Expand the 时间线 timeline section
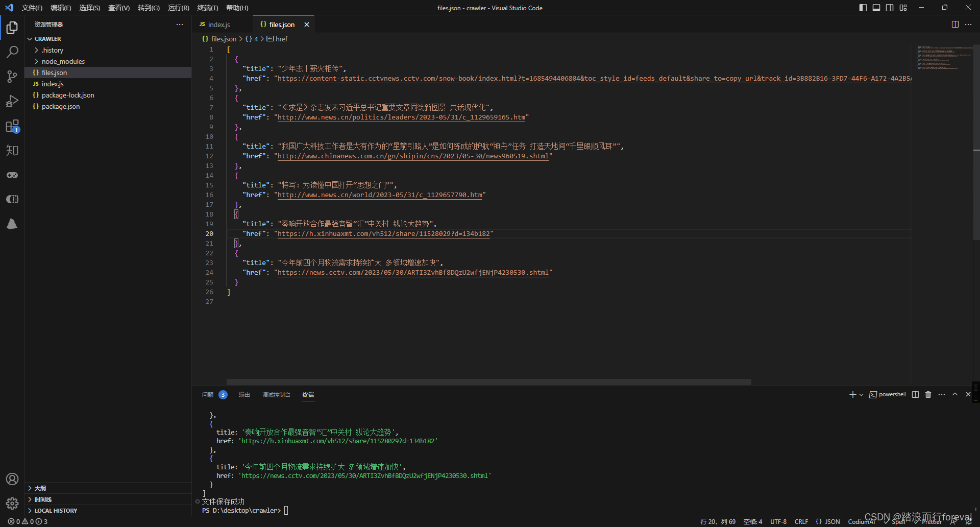 click(x=108, y=499)
